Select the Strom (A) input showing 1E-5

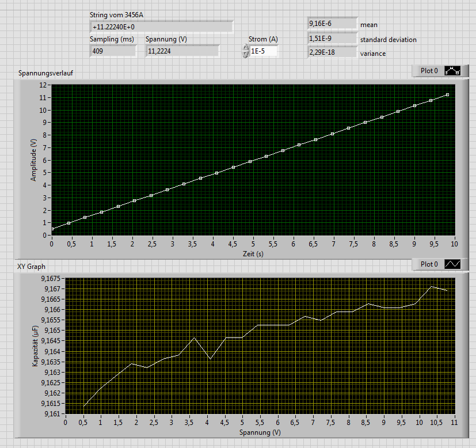click(x=263, y=51)
